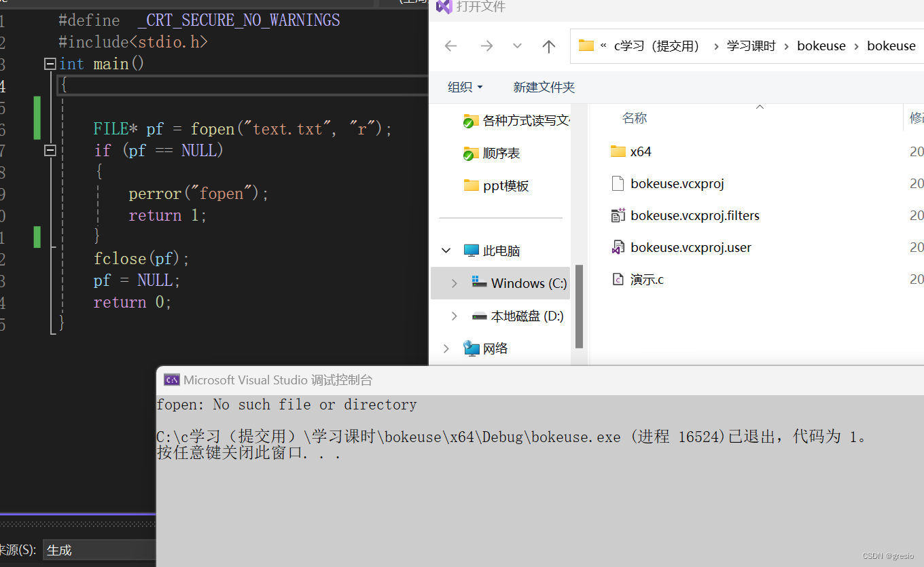This screenshot has height=567, width=924.
Task: Select the bokeuse.vcxproj file
Action: tap(677, 183)
